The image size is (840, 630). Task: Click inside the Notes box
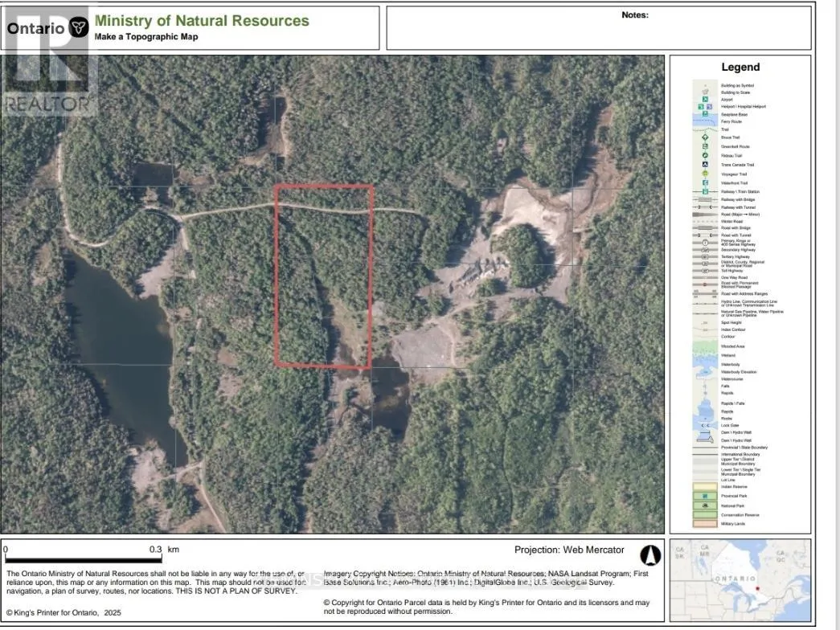point(599,32)
